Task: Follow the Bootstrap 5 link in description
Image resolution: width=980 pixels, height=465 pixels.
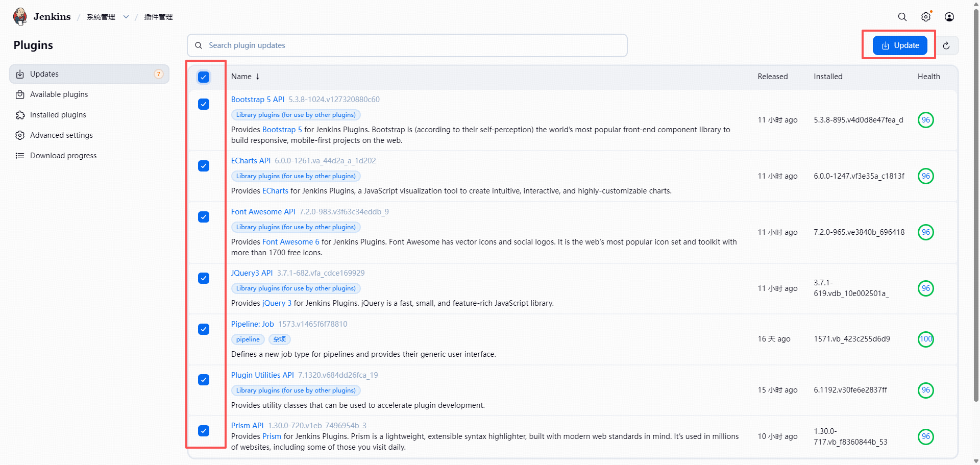Action: 282,130
